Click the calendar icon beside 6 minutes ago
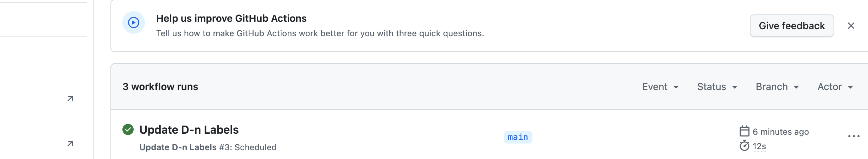The width and height of the screenshot is (868, 159). [744, 131]
